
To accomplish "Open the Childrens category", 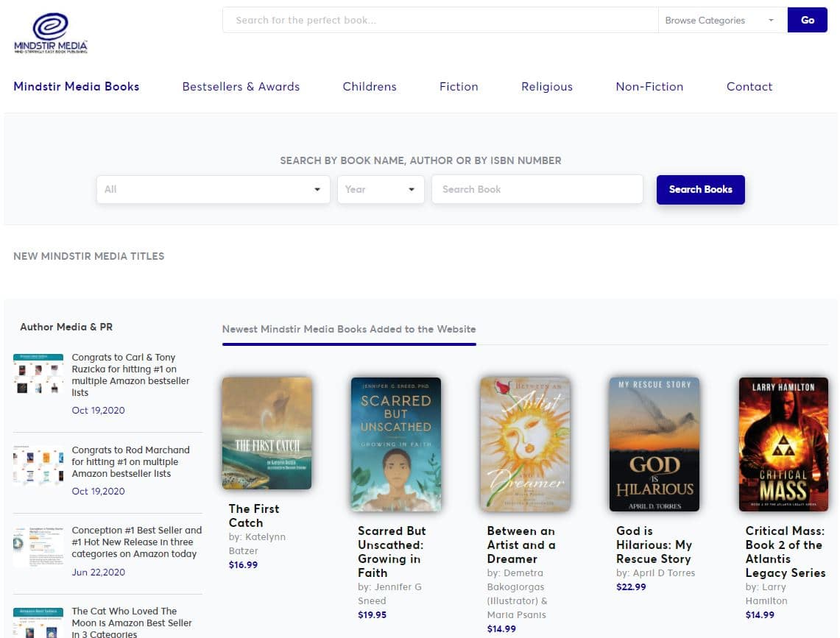I will click(x=370, y=86).
